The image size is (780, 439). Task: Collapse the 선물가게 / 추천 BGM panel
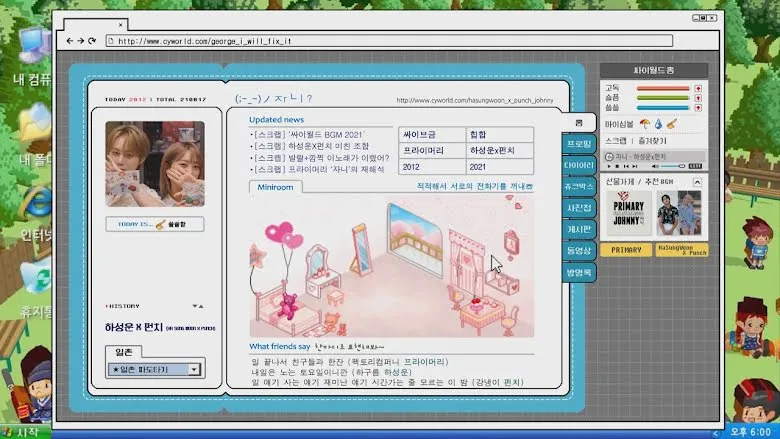697,182
